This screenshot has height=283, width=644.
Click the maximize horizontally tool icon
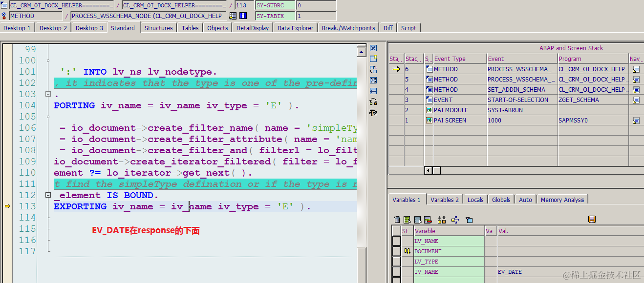373,91
